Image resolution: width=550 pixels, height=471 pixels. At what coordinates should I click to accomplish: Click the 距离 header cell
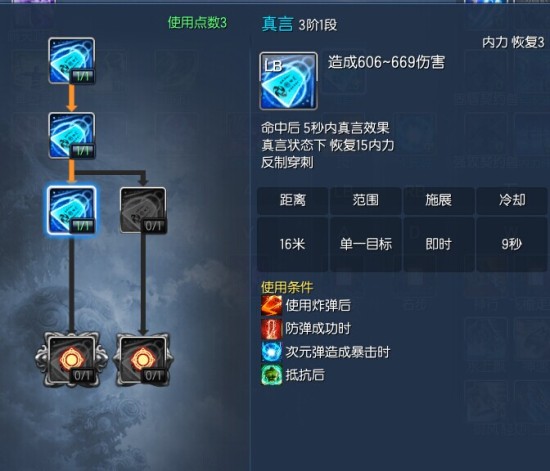point(293,200)
